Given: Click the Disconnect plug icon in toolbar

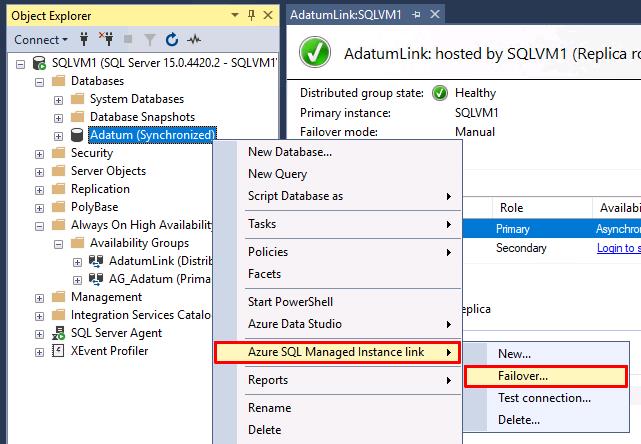Looking at the screenshot, I should point(106,39).
